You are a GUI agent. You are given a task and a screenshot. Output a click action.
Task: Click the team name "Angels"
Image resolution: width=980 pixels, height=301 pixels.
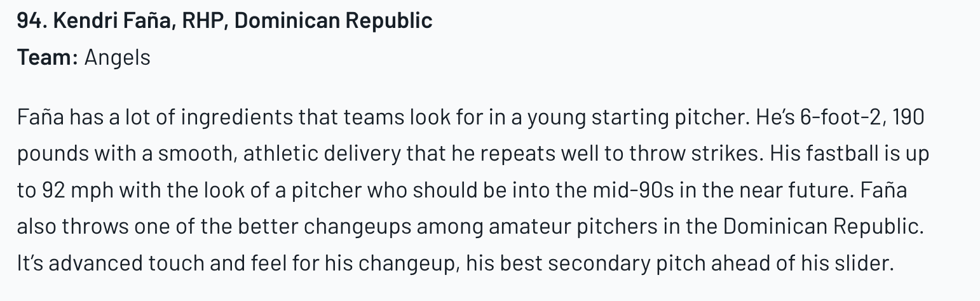[x=118, y=58]
